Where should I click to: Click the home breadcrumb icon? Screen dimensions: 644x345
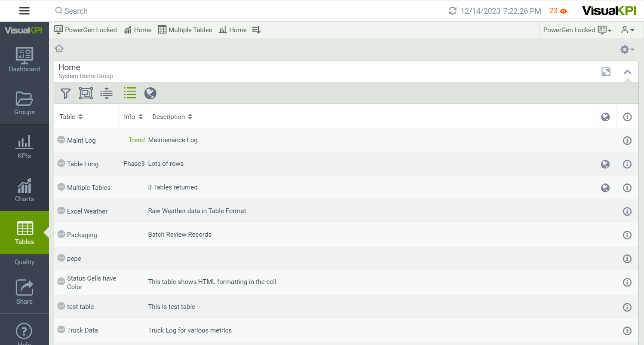tap(59, 49)
